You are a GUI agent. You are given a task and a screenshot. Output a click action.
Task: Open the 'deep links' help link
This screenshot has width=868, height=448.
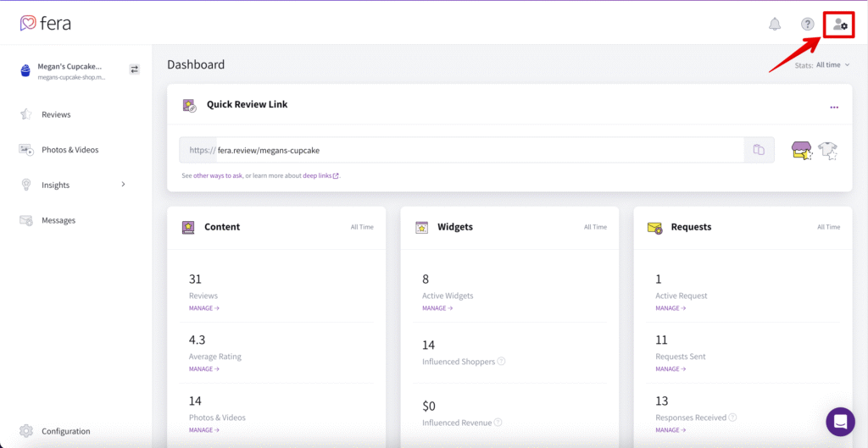point(320,176)
